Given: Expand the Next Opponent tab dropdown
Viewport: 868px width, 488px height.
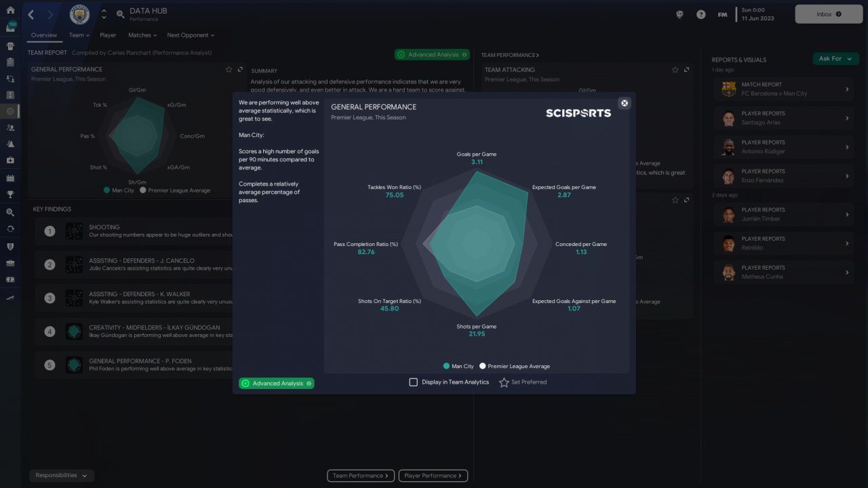Looking at the screenshot, I should (191, 35).
